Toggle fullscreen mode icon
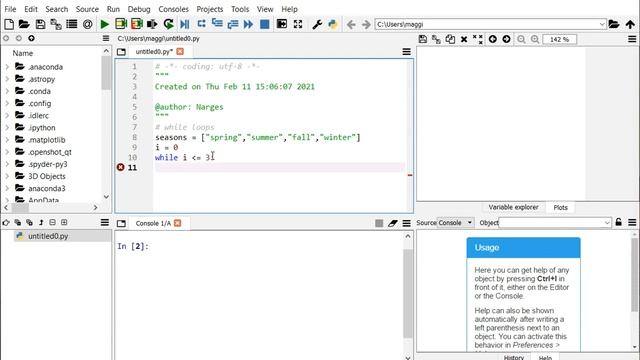640x360 pixels. pos(298,24)
